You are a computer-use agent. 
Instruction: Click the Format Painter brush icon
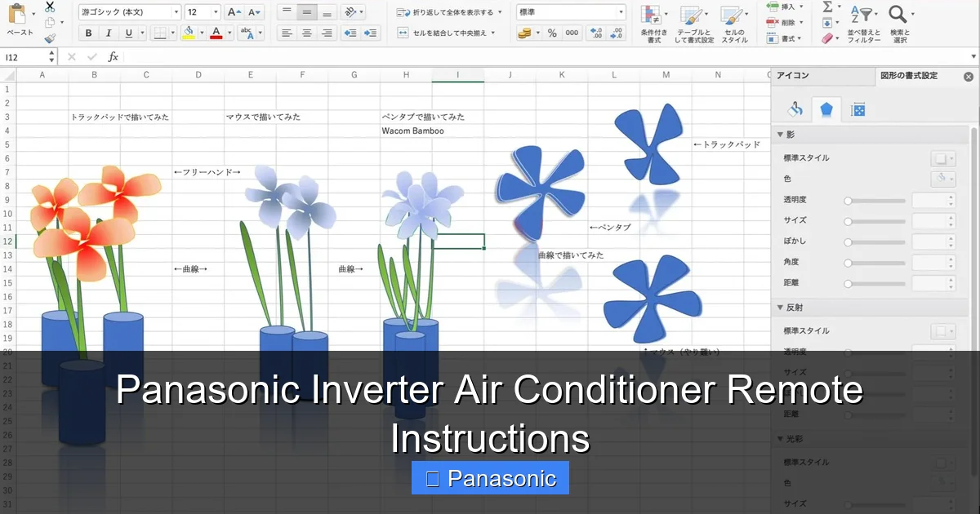point(50,38)
